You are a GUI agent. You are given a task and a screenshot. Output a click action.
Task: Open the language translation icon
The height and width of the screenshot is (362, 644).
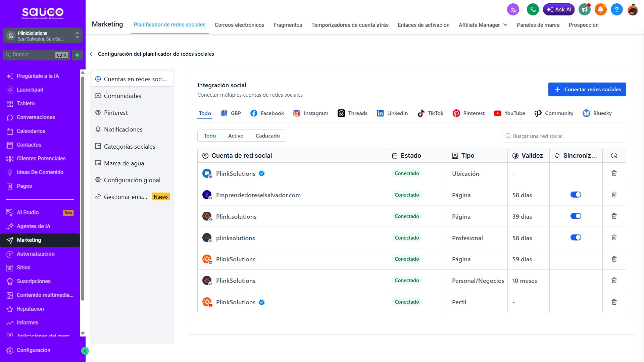coord(513,10)
